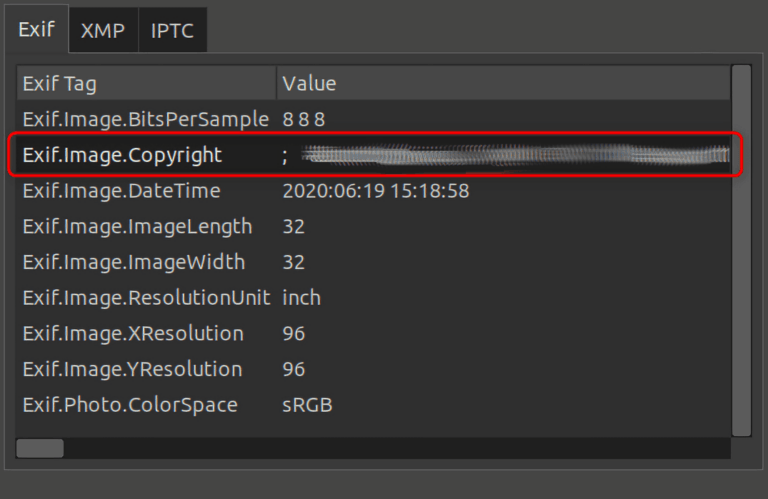Select the Exif.Image.BitsPerSample row
768x499 pixels.
click(x=146, y=120)
